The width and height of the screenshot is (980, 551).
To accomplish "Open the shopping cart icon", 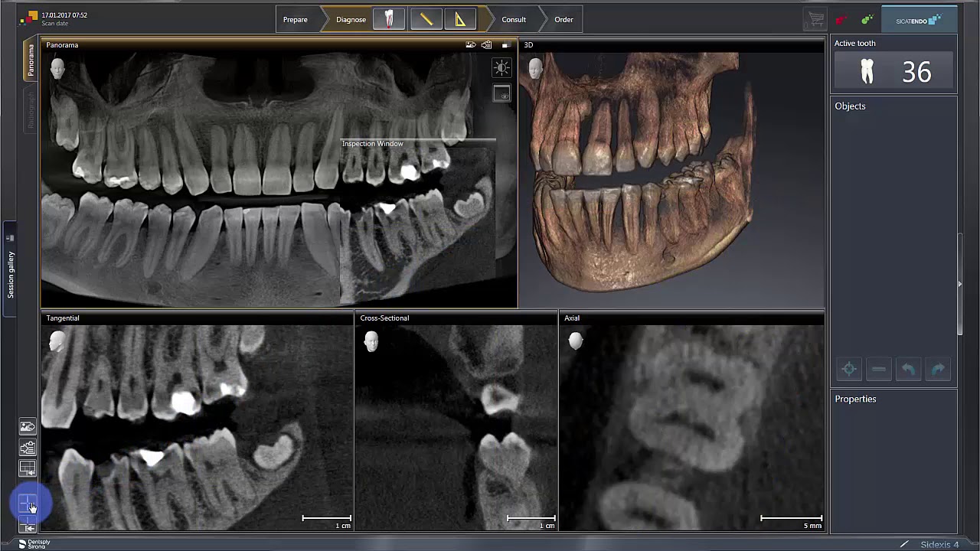I will [816, 20].
